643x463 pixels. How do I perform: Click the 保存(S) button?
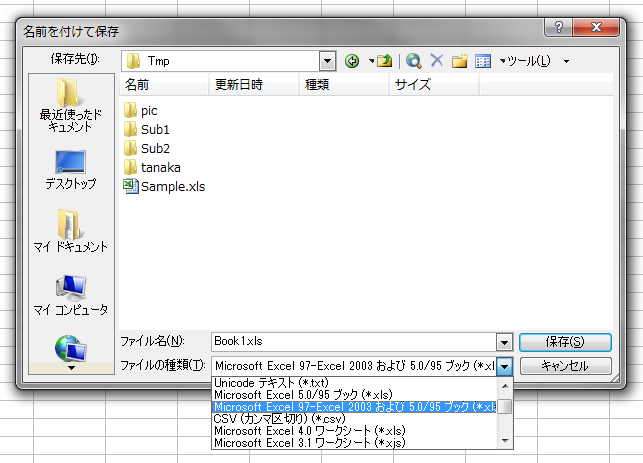(x=565, y=342)
